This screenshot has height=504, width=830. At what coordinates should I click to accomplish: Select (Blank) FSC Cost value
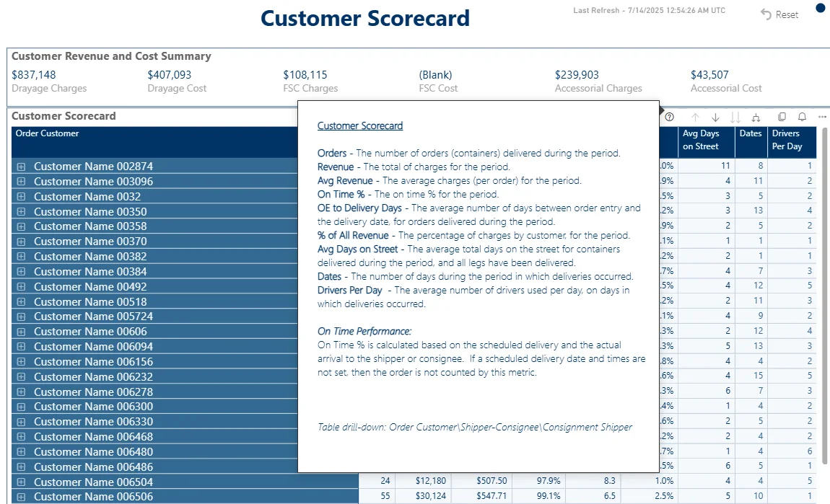(x=436, y=75)
